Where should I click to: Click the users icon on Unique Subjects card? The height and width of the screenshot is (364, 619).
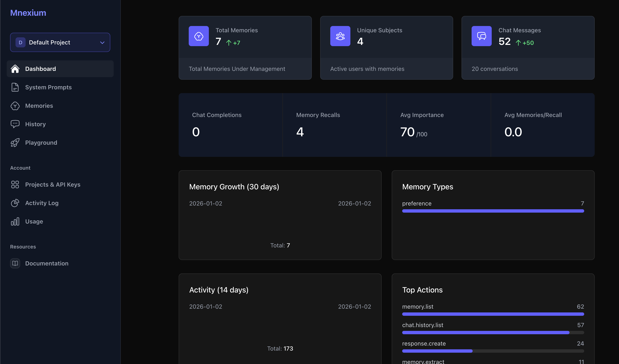point(340,36)
